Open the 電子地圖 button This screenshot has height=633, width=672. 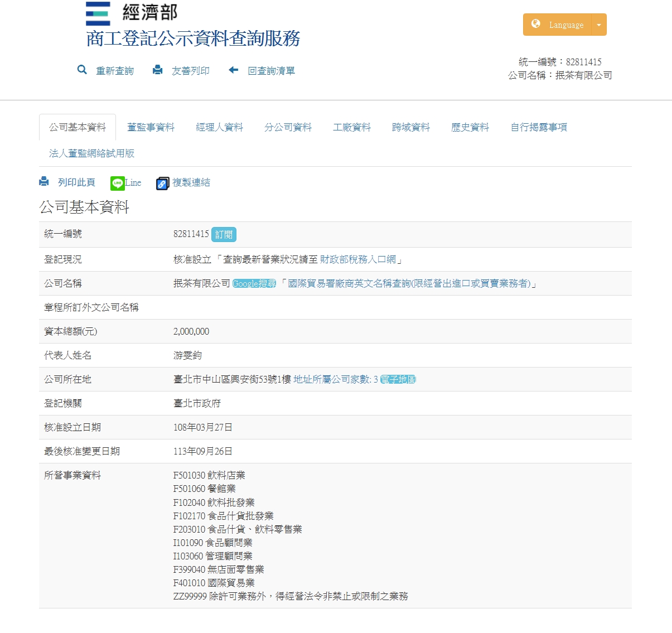click(x=398, y=380)
